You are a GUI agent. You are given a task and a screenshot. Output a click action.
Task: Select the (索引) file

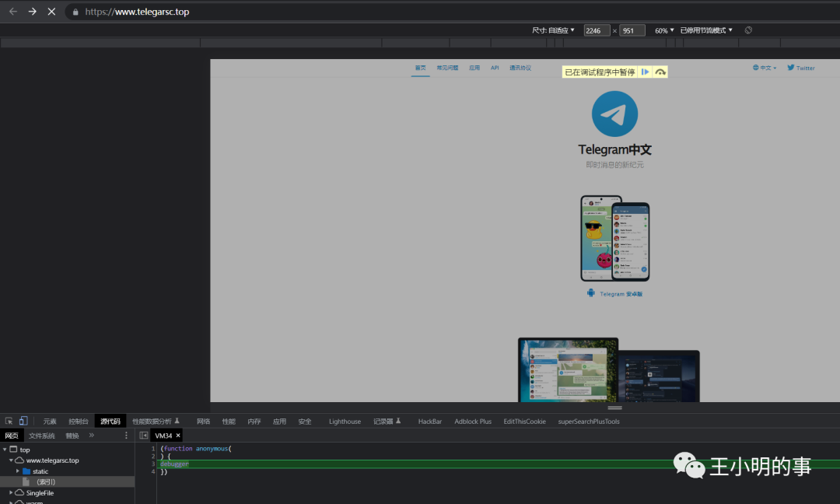[67, 482]
